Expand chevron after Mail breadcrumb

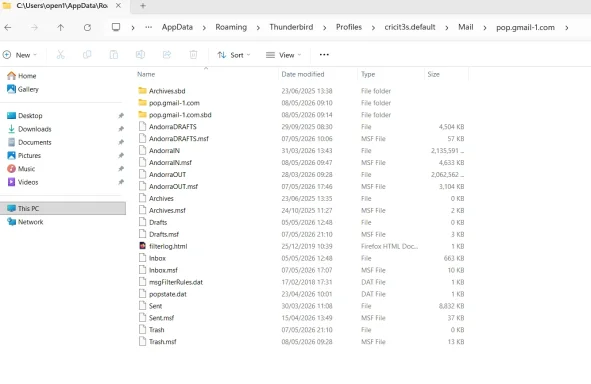click(x=485, y=28)
